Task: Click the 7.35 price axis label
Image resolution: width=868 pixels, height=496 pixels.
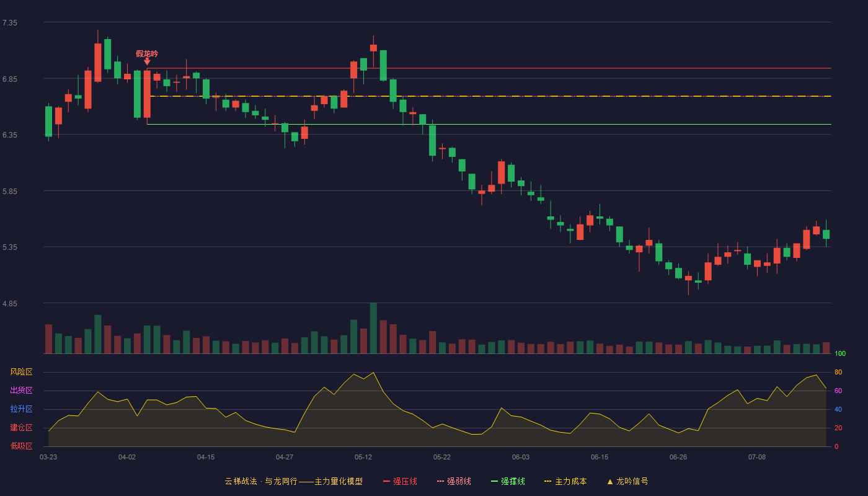Action: coord(10,22)
